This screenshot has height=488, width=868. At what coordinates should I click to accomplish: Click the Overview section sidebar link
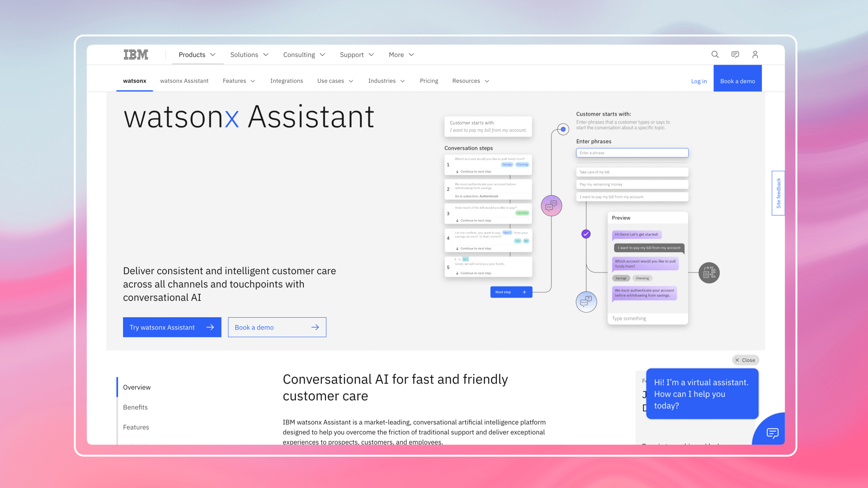click(x=137, y=387)
